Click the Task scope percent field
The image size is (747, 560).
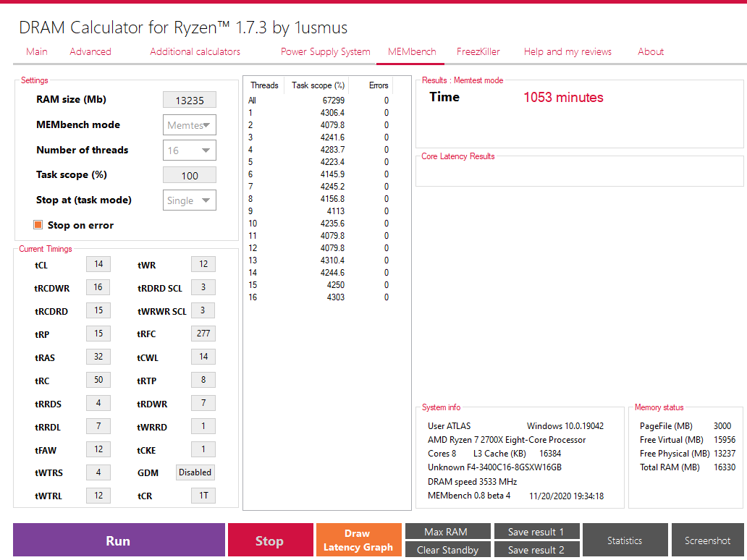pos(190,175)
